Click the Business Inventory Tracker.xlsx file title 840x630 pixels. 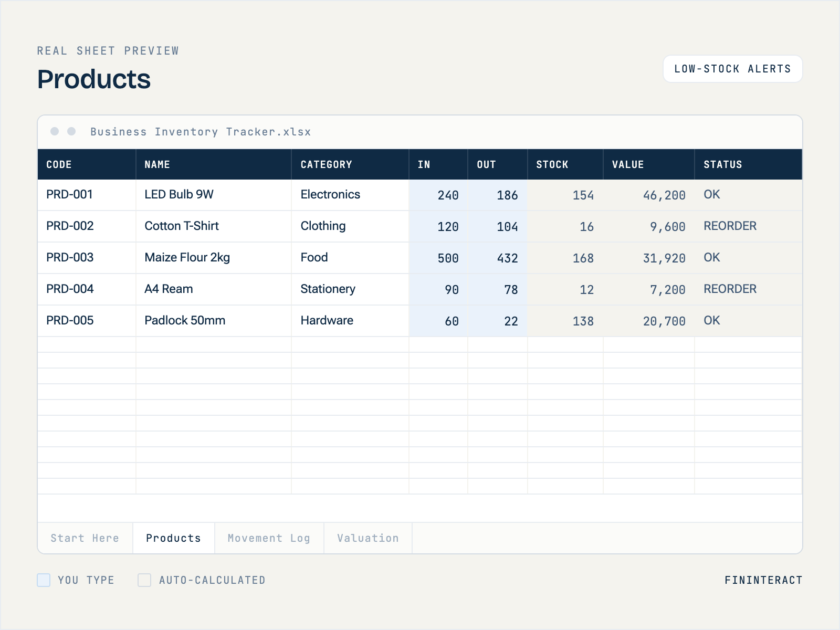click(201, 132)
